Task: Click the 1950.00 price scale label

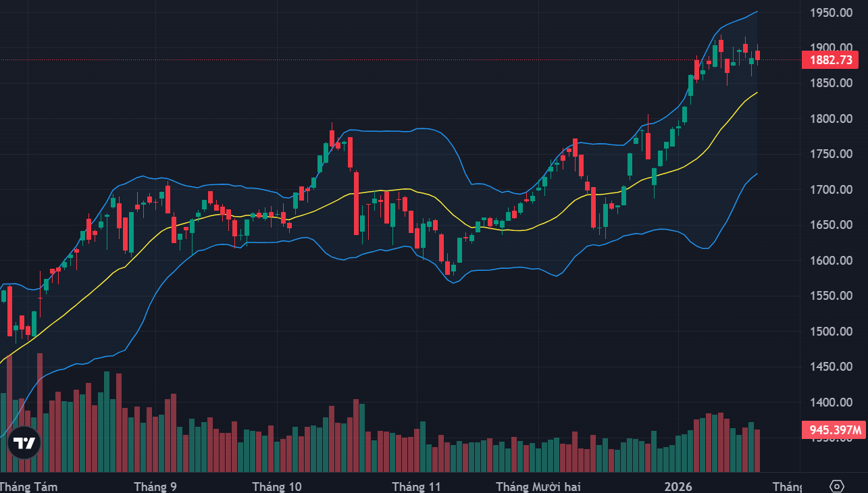Action: click(831, 12)
